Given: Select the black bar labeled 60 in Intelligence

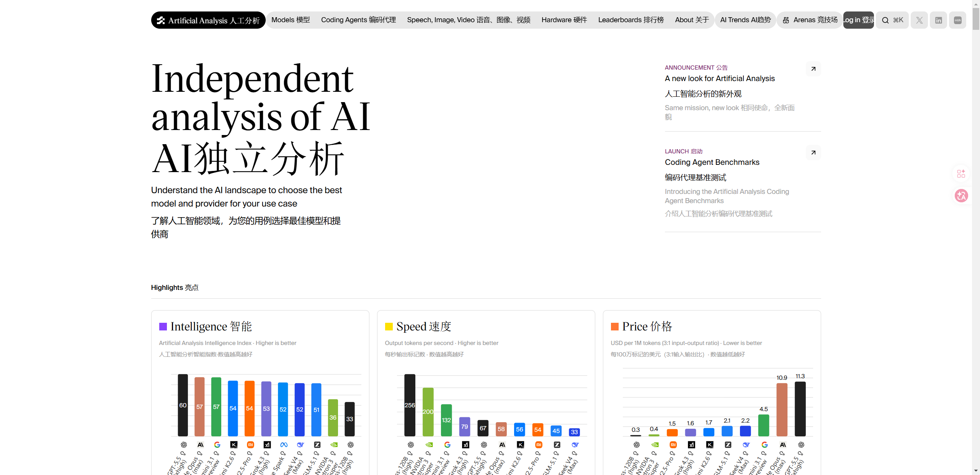Looking at the screenshot, I should pyautogui.click(x=183, y=405).
